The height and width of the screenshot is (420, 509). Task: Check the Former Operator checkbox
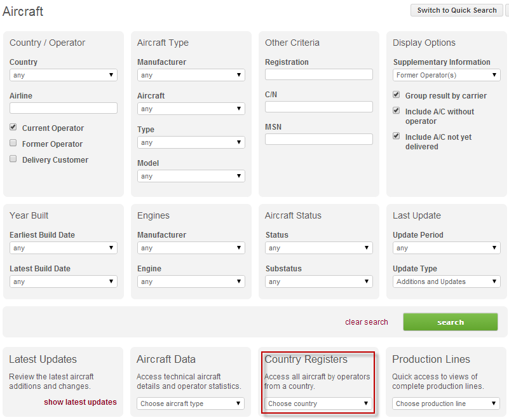[x=13, y=144]
